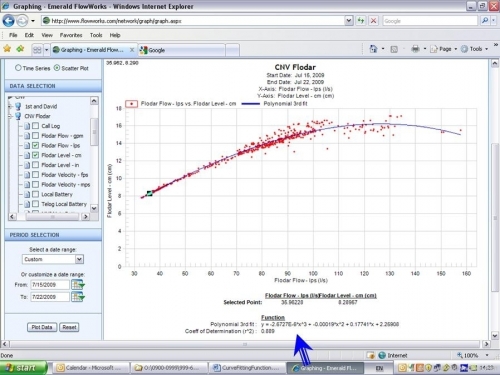
Task: Check the Telog Local Battery checkbox
Action: pyautogui.click(x=35, y=204)
